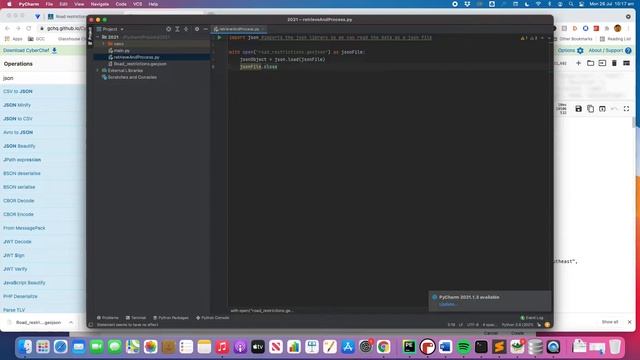Click the UTF-8 encoding in status bar

473,325
